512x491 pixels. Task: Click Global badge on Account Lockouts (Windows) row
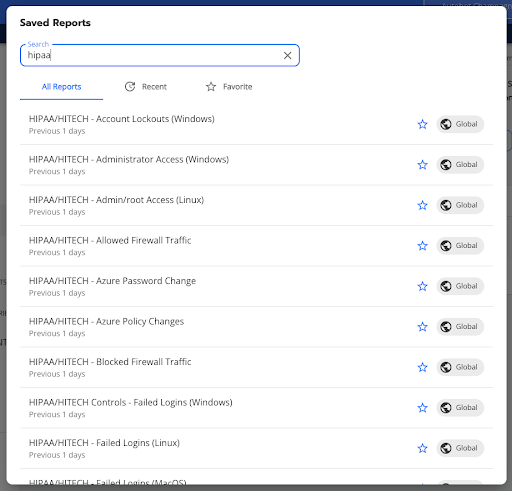click(460, 124)
